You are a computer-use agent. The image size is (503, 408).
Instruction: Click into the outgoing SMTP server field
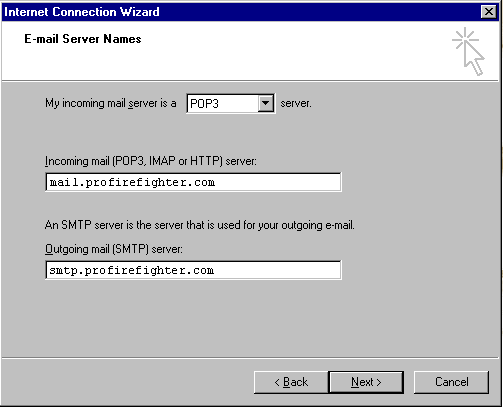click(193, 270)
